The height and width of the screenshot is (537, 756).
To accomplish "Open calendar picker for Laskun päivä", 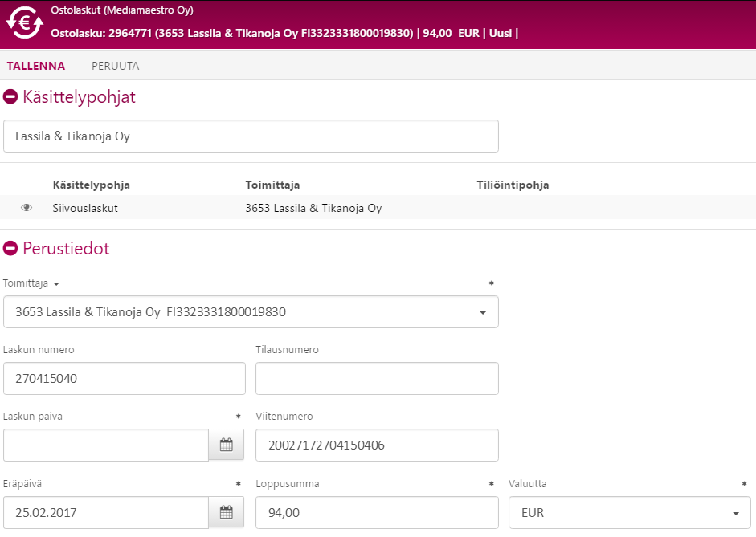I will click(226, 445).
